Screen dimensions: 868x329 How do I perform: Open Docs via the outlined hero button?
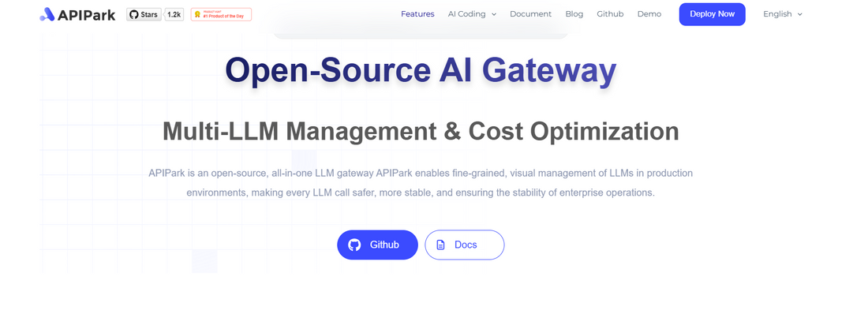[x=465, y=245]
